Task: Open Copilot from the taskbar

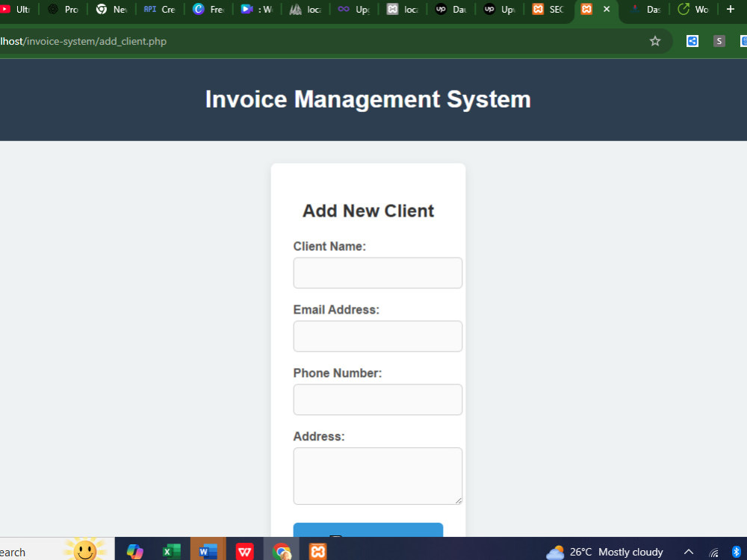Action: coord(134,552)
